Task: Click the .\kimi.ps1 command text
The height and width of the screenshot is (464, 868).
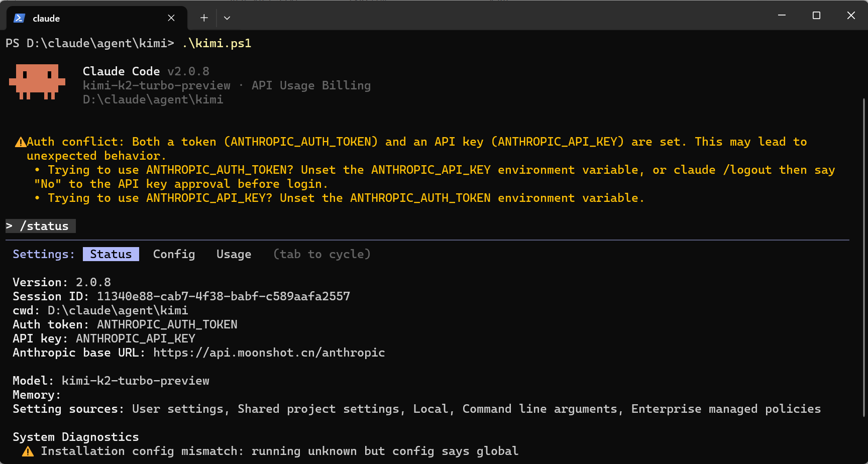Action: pos(216,43)
